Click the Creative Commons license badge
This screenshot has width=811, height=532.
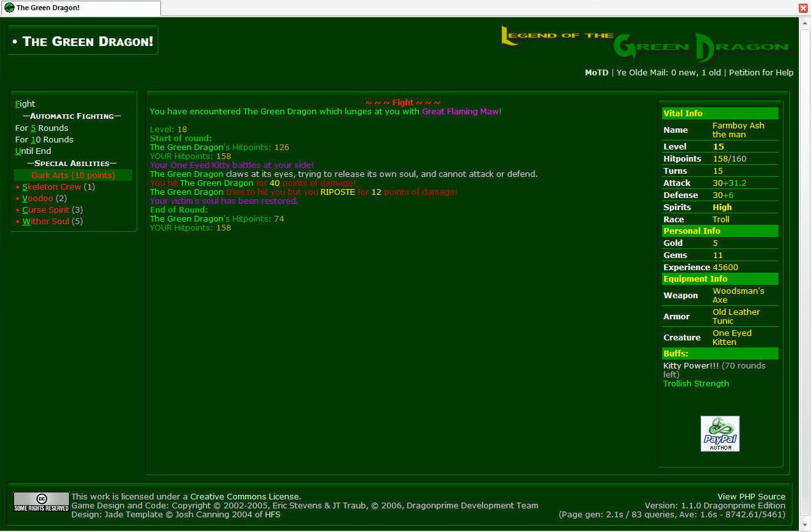pos(42,502)
